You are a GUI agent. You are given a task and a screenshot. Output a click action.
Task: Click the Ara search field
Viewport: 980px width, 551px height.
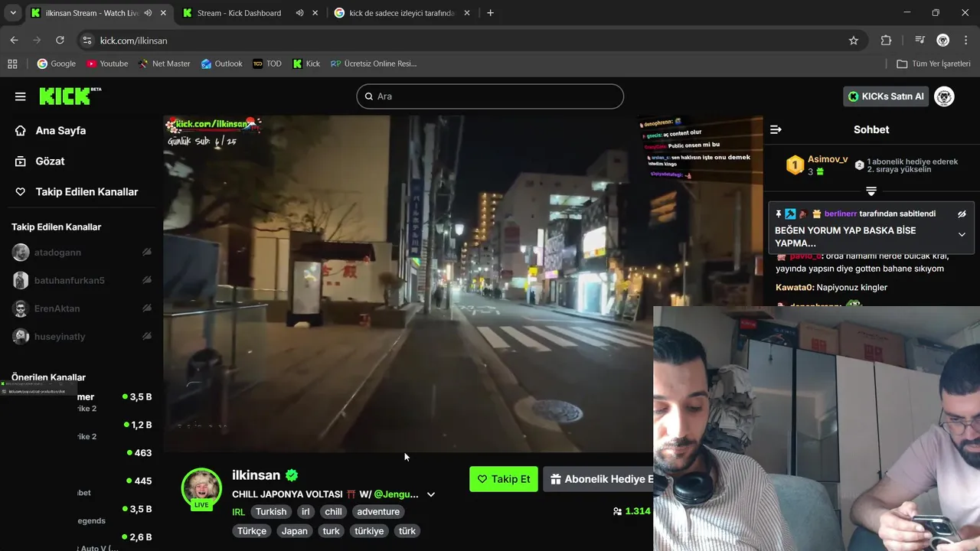coord(490,96)
